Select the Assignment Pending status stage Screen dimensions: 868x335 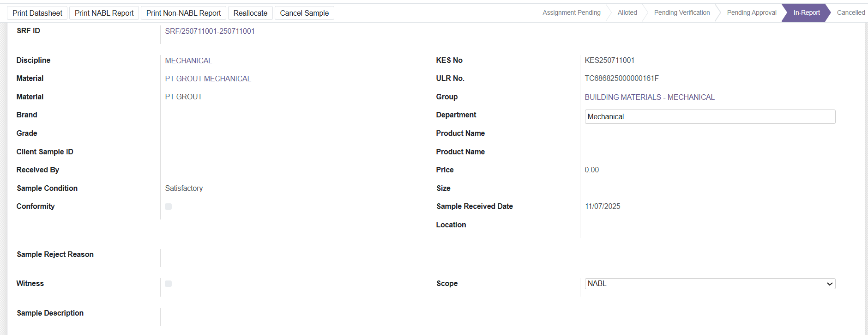572,12
